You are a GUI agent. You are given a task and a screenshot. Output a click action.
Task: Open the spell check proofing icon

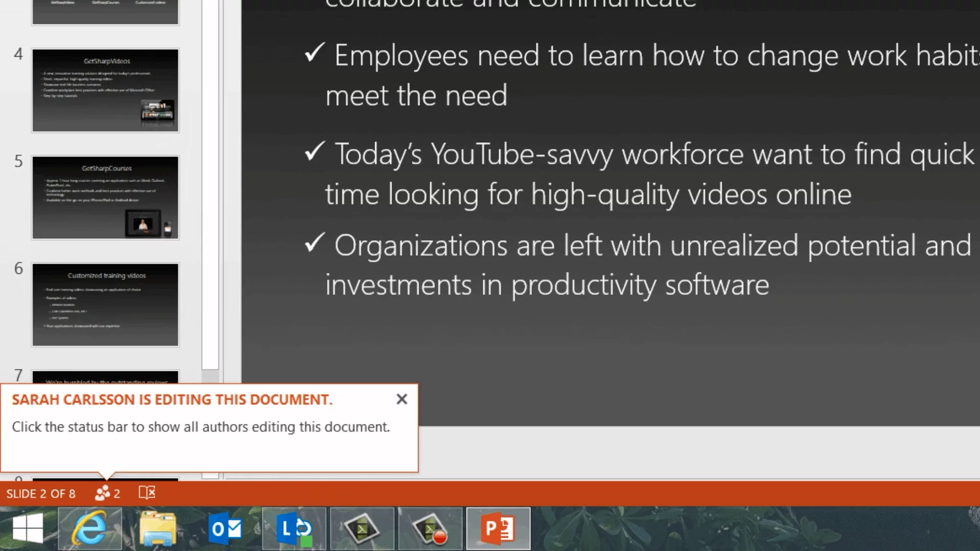(x=147, y=493)
